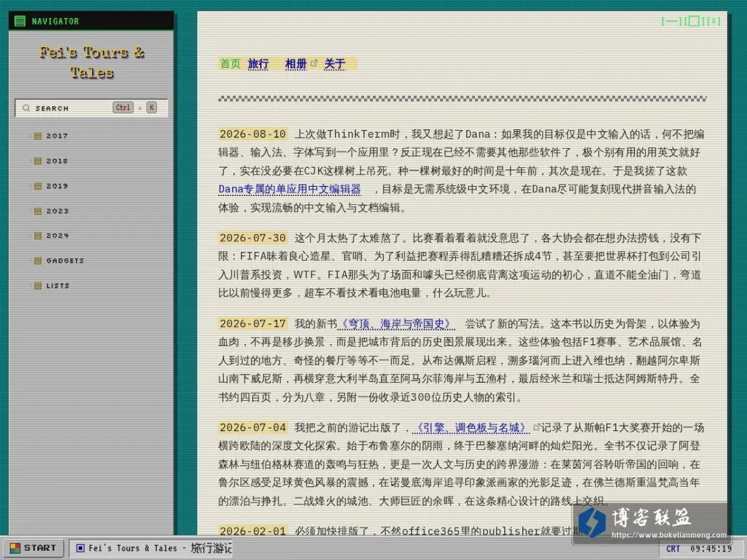
Task: Click the 2026-07-17 date stamp
Action: point(253,324)
